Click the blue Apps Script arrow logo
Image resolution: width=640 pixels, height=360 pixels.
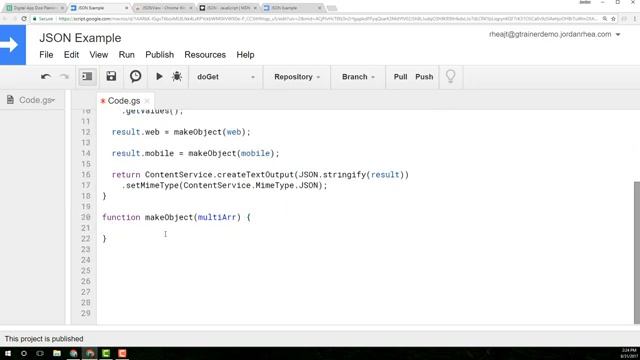(13, 45)
